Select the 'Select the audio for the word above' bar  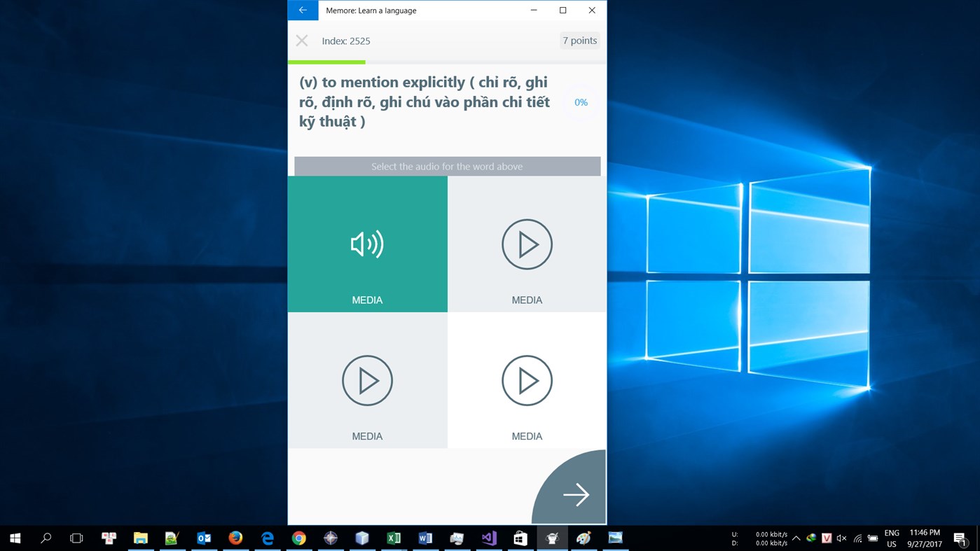447,166
